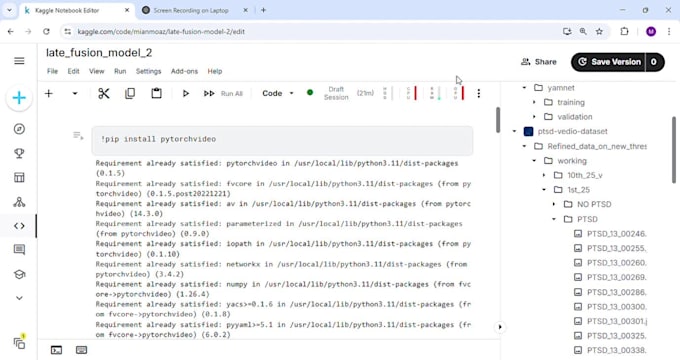This screenshot has width=680, height=360.
Task: Open the Code cell type dropdown
Action: tap(278, 93)
